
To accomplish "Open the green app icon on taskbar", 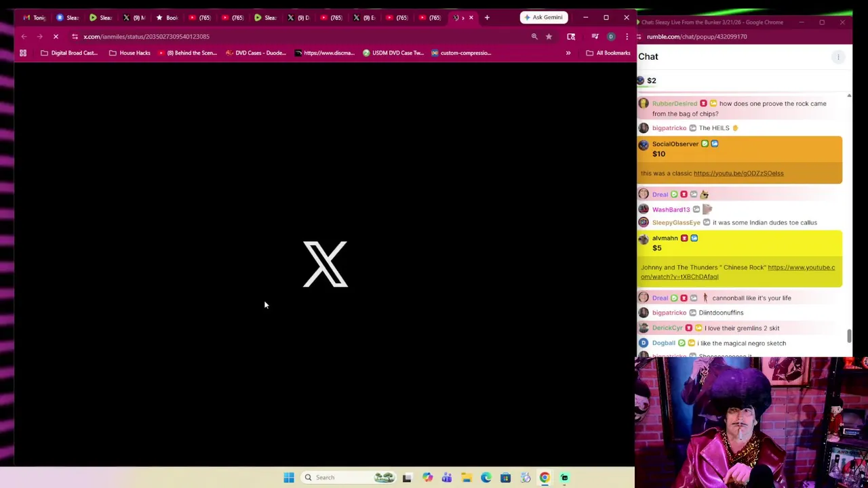I will (x=564, y=477).
